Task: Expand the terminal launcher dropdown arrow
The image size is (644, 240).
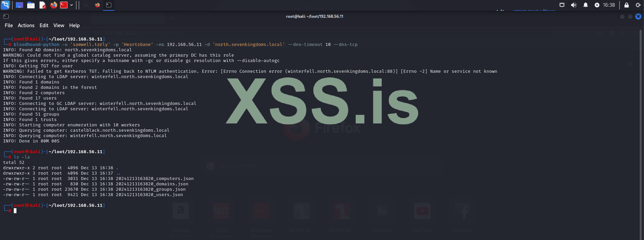Action: click(72, 5)
